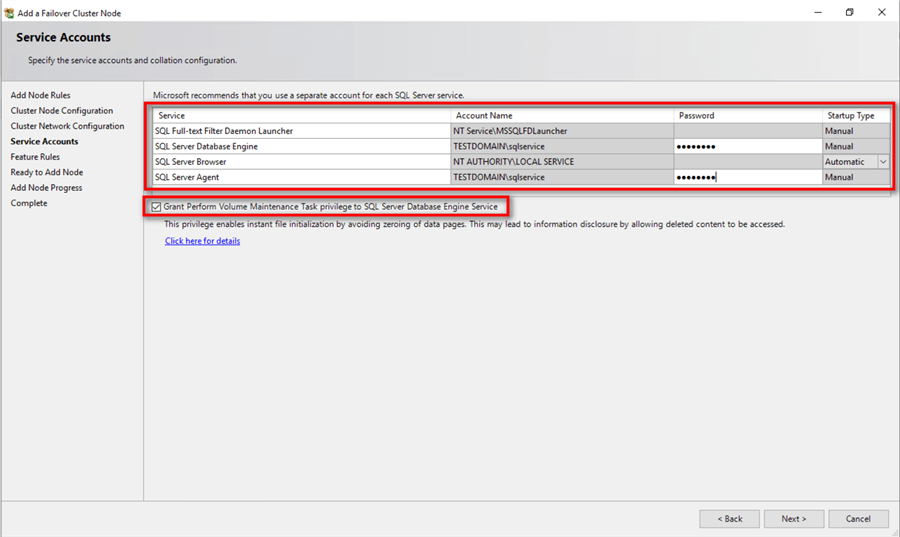Select Add Node Progress step
Viewport: 900px width, 537px height.
point(46,188)
